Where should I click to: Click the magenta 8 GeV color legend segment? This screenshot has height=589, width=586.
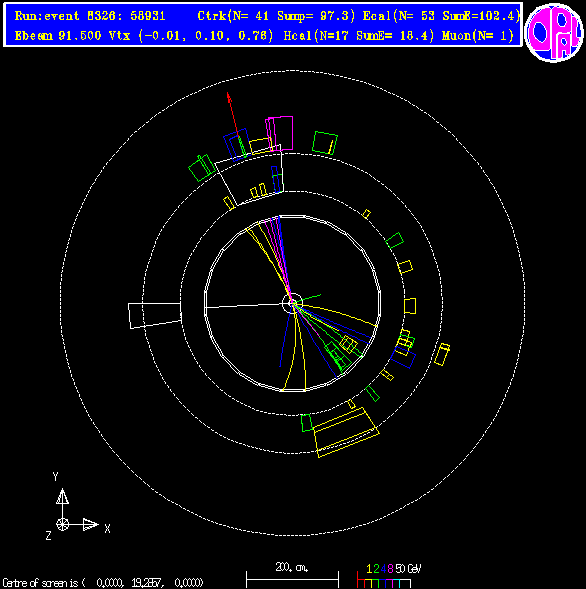click(x=389, y=583)
